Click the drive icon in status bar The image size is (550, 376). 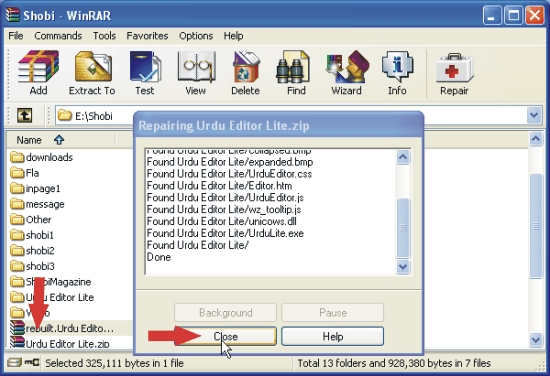[14, 362]
